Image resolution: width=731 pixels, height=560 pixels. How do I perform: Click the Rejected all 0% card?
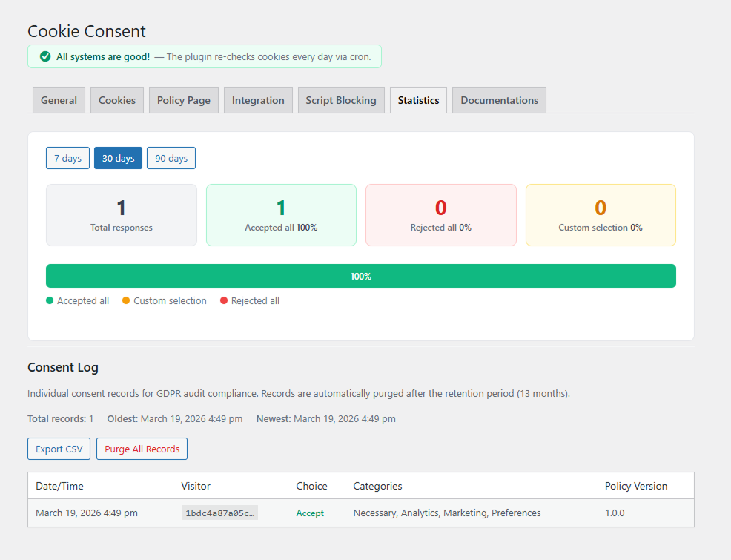click(x=440, y=215)
